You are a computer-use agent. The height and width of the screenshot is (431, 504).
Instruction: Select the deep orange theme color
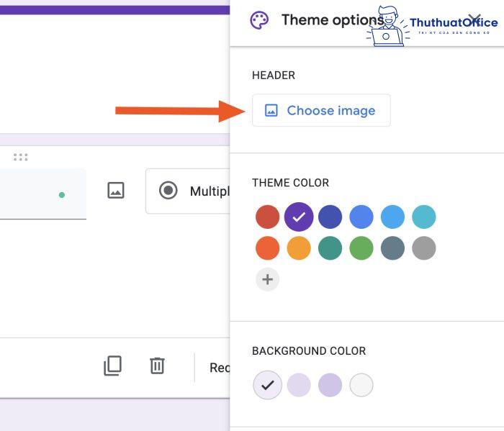[x=267, y=248]
